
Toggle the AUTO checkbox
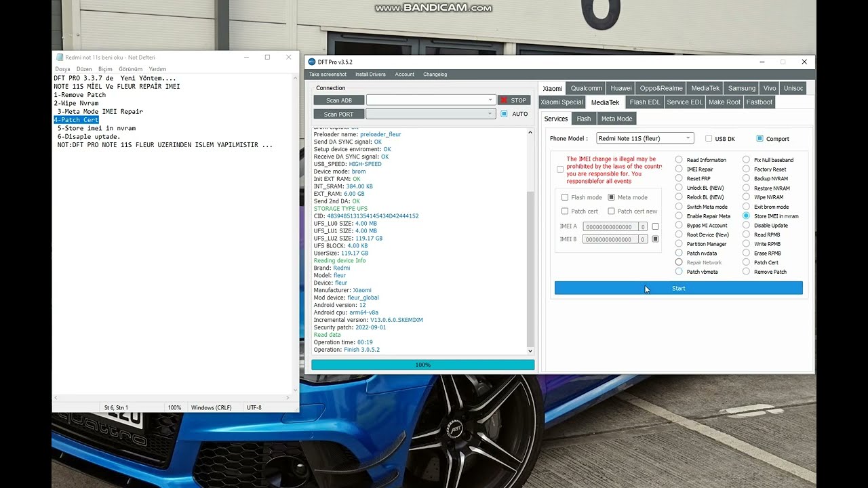[504, 114]
